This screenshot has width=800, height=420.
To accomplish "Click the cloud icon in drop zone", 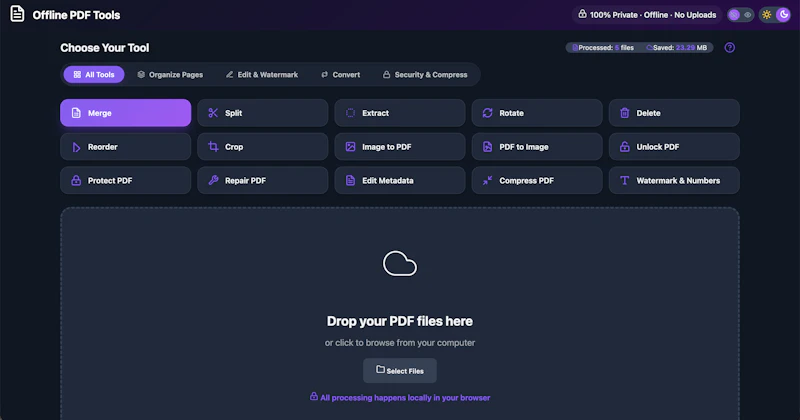I will tap(400, 263).
